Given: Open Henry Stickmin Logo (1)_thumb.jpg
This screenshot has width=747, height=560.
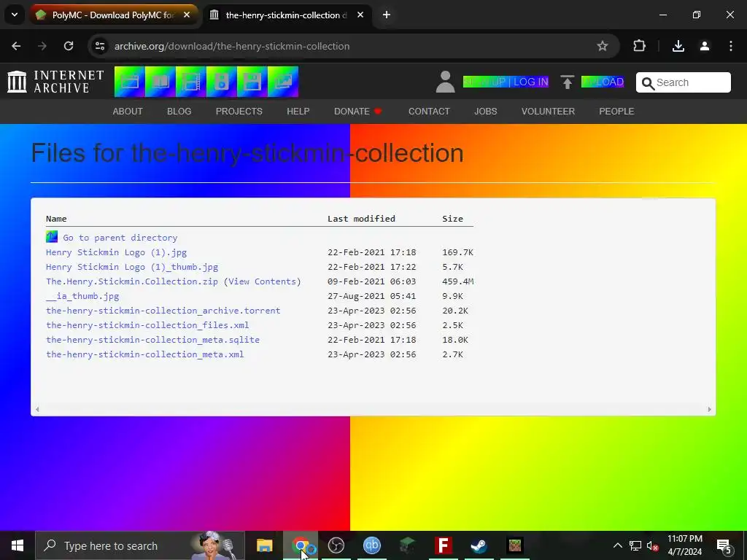Looking at the screenshot, I should point(132,267).
